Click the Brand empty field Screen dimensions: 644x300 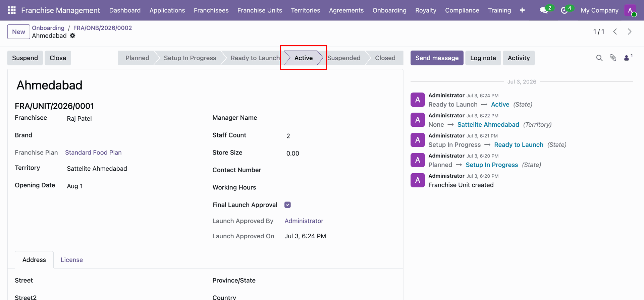pos(131,136)
